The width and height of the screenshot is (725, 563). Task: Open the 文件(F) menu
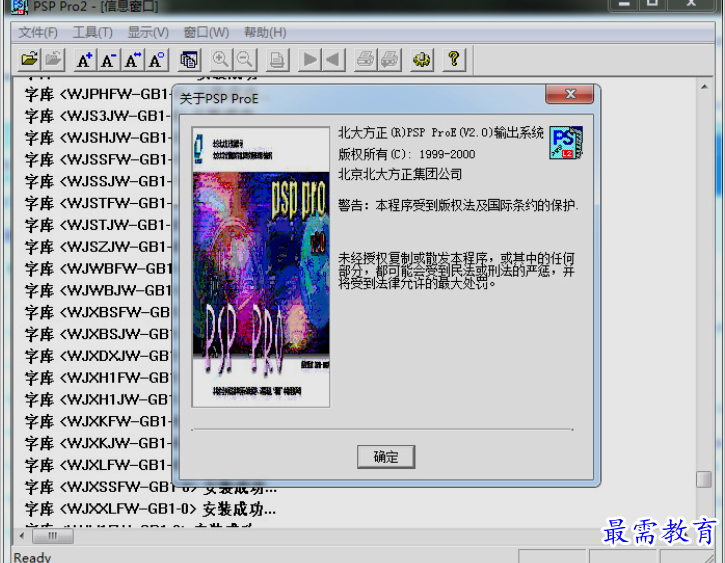pyautogui.click(x=38, y=32)
